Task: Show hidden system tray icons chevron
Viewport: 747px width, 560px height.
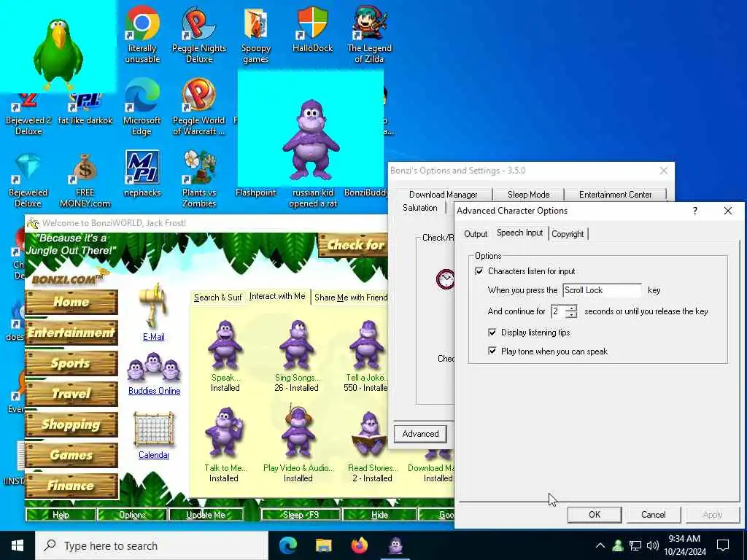Action: [x=600, y=545]
